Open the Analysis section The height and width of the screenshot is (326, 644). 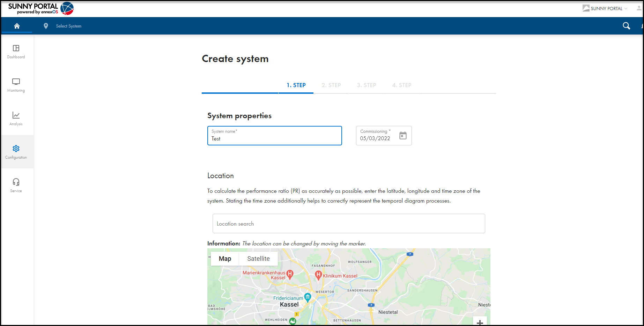[16, 118]
